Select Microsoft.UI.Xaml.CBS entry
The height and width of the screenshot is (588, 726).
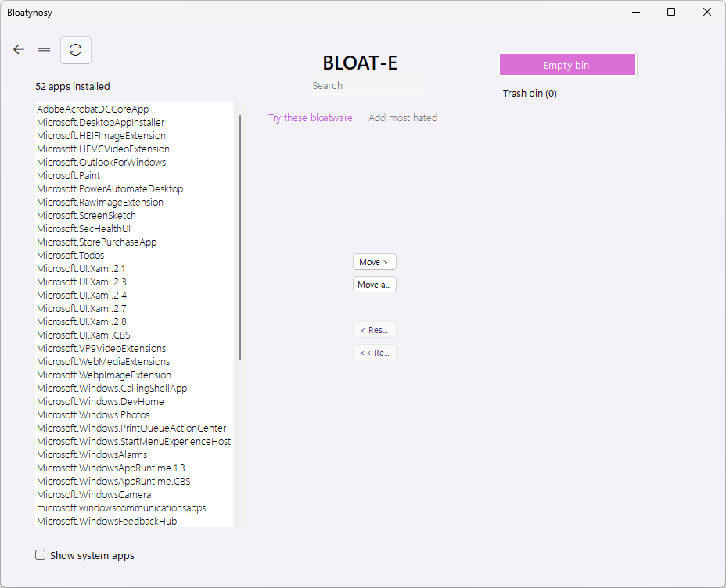point(135,335)
